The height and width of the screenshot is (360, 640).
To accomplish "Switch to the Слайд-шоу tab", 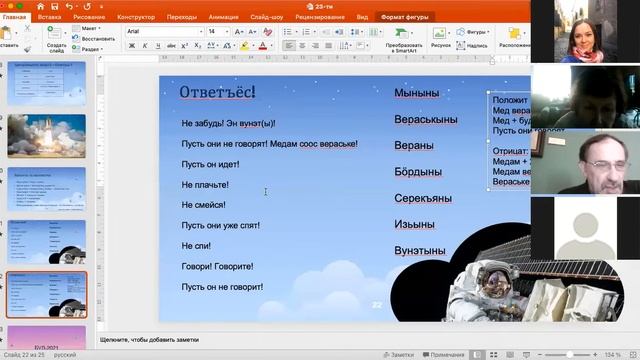I will click(267, 17).
